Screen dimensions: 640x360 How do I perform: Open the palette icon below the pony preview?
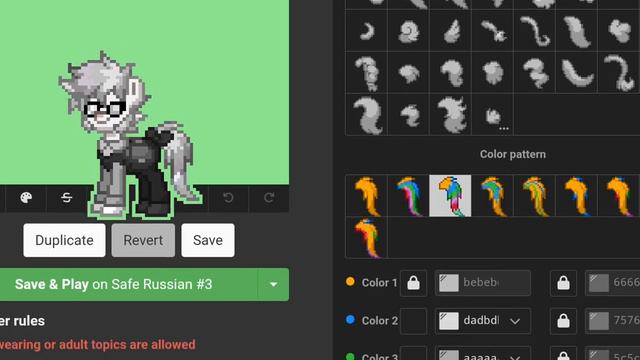click(26, 198)
